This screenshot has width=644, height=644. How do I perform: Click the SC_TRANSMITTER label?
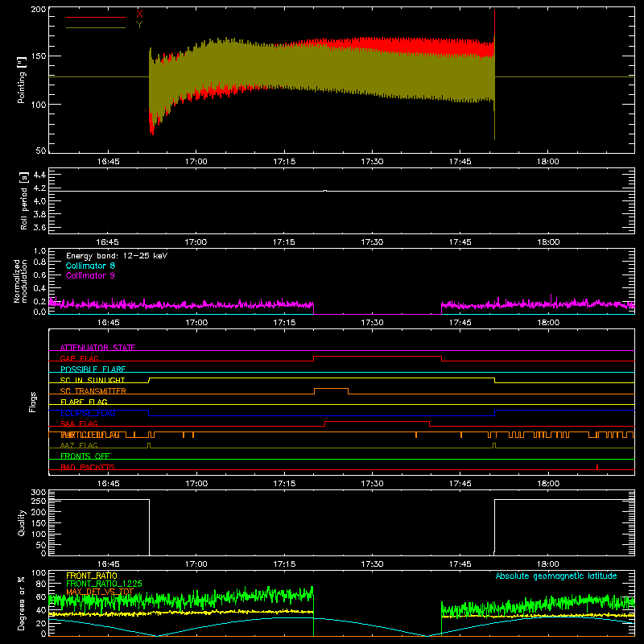[93, 391]
